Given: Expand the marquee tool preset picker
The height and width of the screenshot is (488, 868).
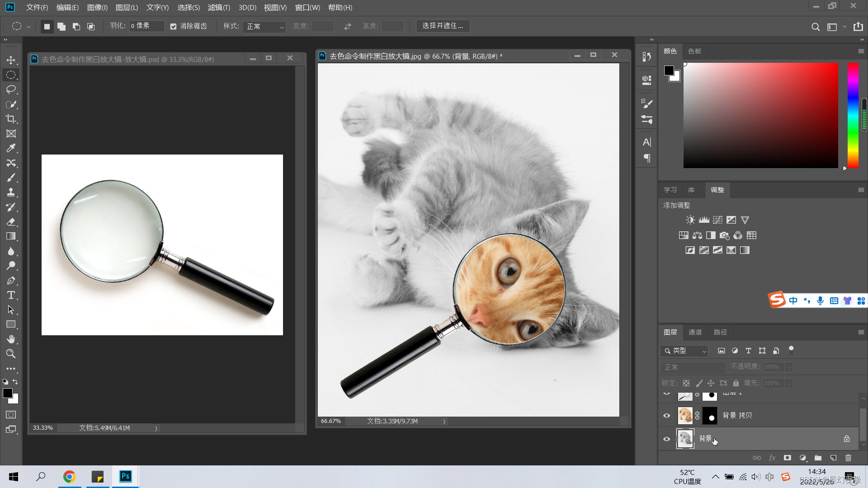Looking at the screenshot, I should point(28,27).
